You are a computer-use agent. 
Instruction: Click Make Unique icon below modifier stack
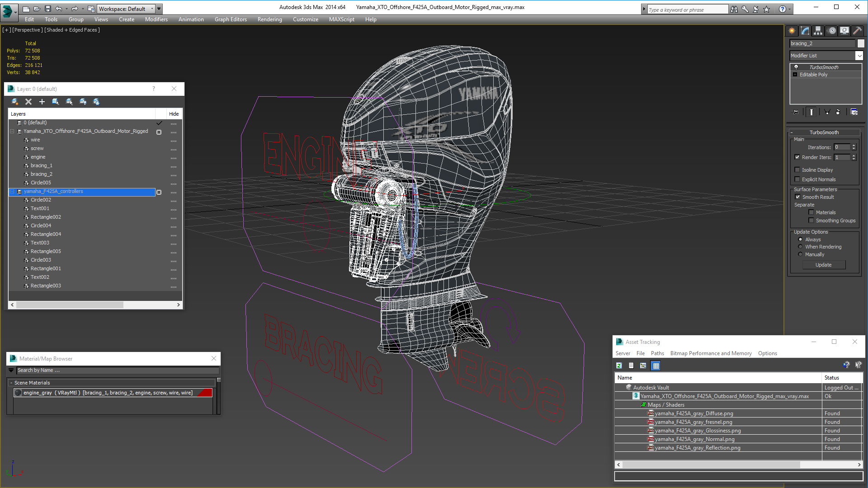827,112
